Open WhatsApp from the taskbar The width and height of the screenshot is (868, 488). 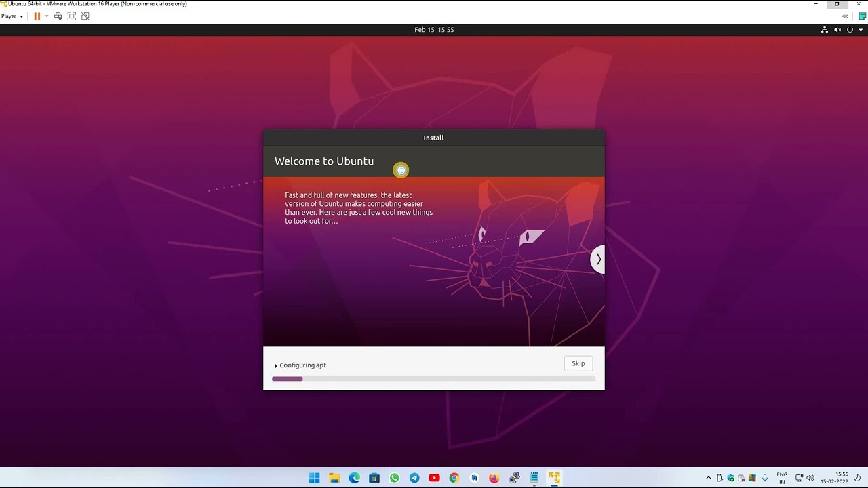coord(394,478)
